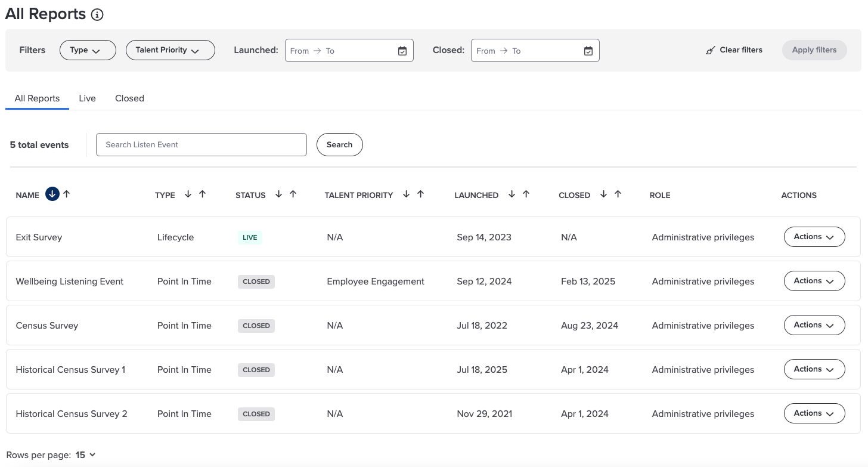Image resolution: width=868 pixels, height=467 pixels.
Task: Sort Launched column descending
Action: tap(512, 194)
